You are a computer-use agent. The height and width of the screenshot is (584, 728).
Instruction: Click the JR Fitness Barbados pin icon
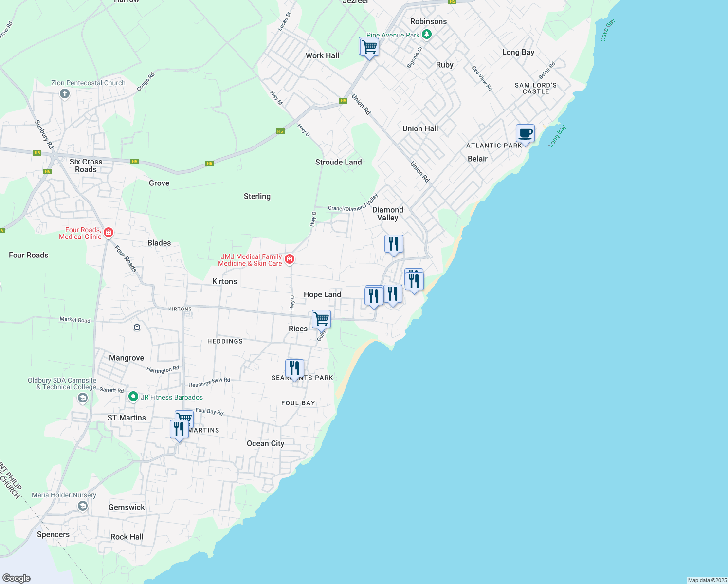pos(133,397)
